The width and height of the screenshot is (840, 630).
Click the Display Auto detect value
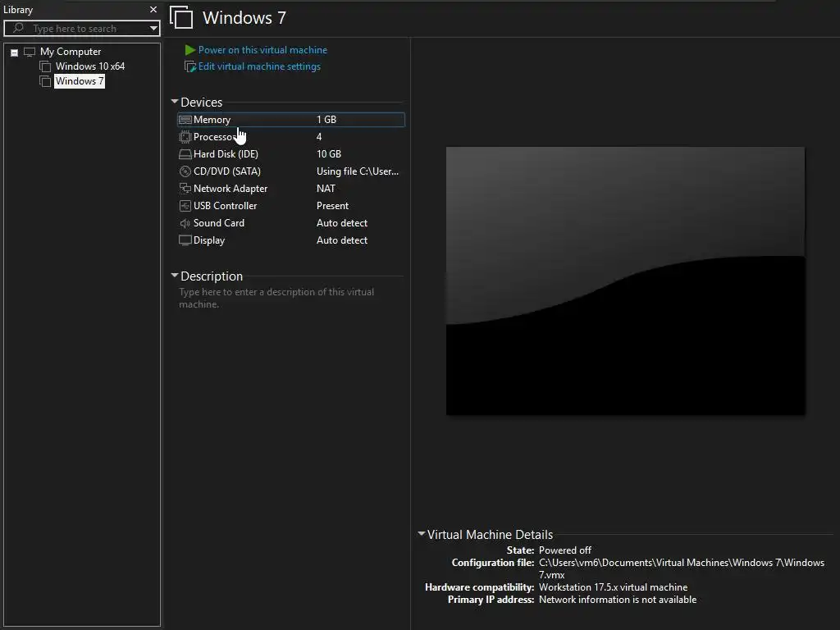pyautogui.click(x=342, y=240)
